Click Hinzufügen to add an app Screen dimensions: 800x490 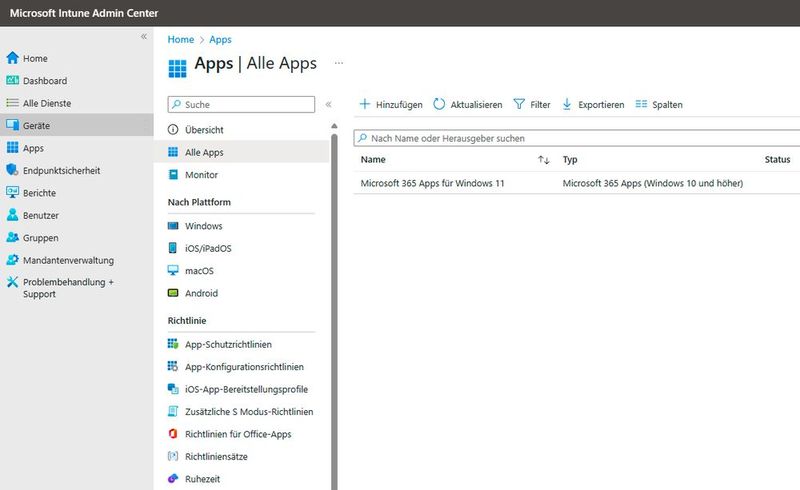[x=391, y=104]
